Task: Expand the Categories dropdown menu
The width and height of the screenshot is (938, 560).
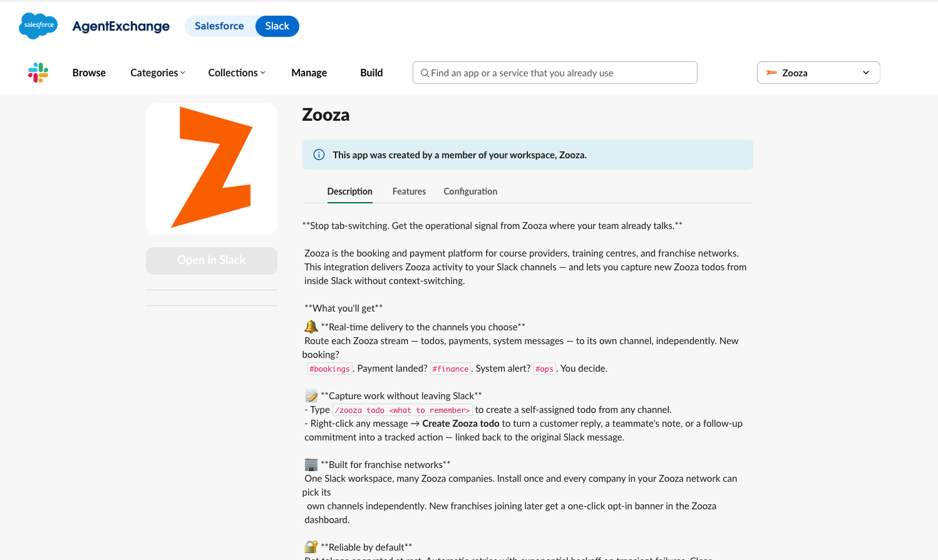Action: 158,73
